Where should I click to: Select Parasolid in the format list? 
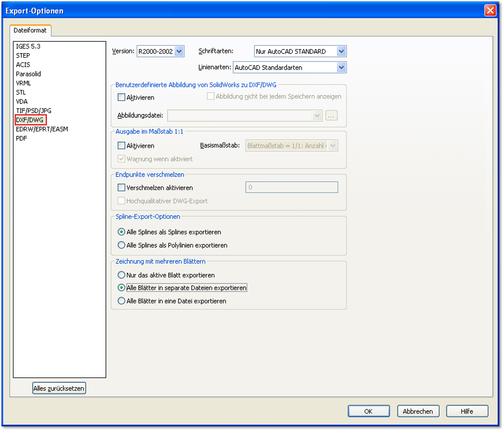28,74
